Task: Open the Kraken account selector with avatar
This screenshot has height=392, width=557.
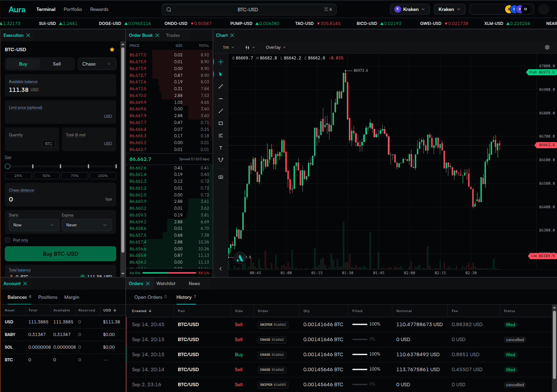Action: click(x=410, y=9)
